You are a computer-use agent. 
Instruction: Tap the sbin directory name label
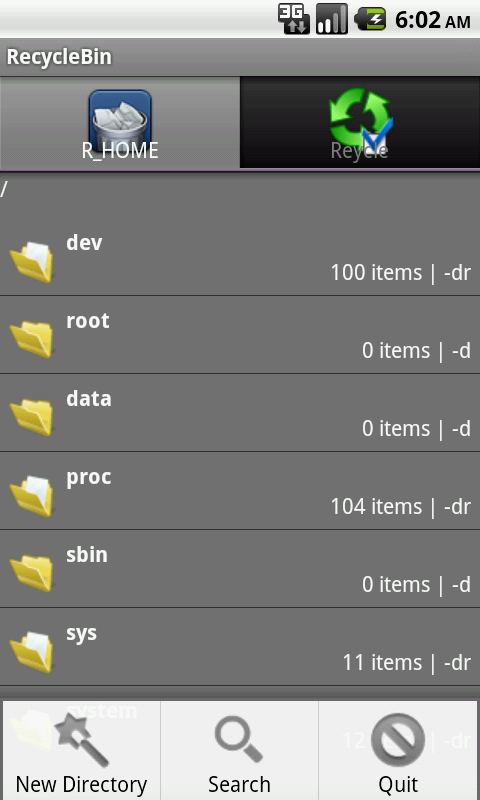[87, 555]
